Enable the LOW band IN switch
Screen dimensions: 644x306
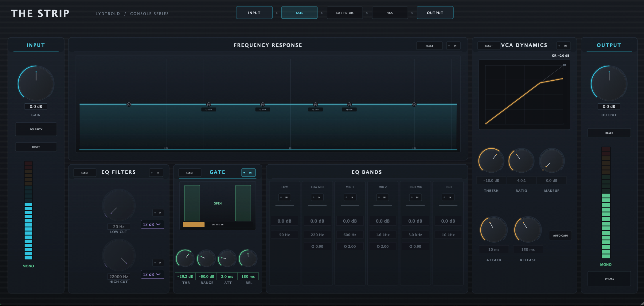click(285, 197)
